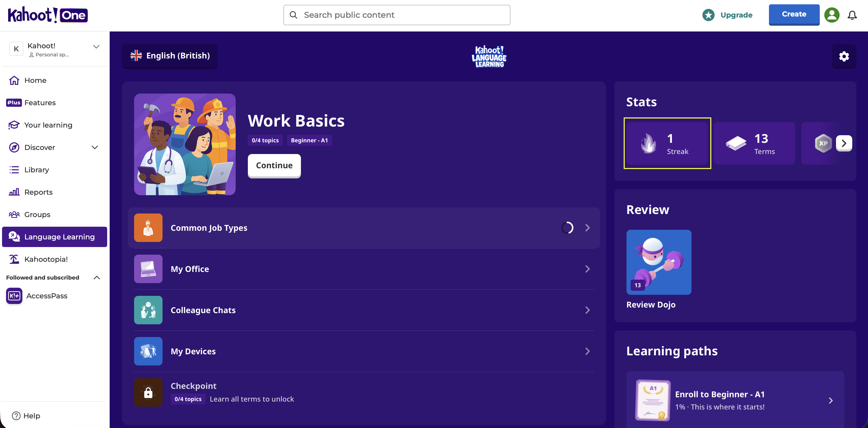Click the Colleague Chats teal icon
The image size is (868, 428).
click(148, 310)
